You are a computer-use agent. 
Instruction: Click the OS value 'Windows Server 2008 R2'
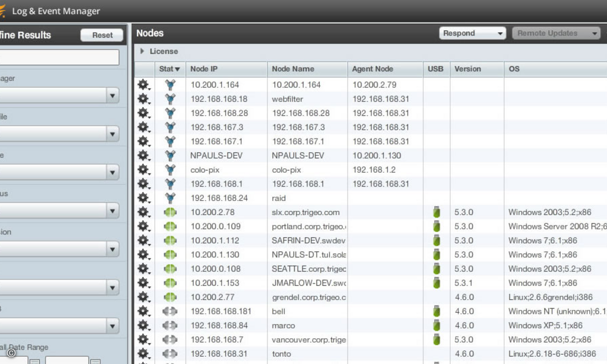pyautogui.click(x=557, y=226)
